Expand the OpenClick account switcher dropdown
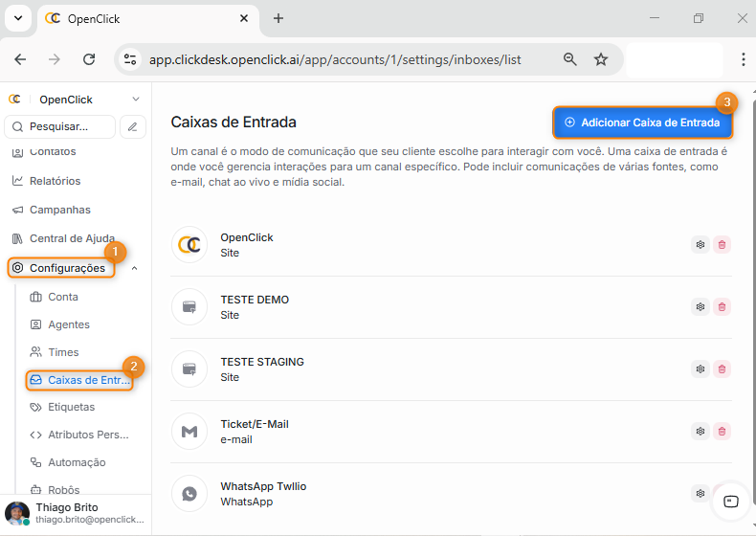Viewport: 756px width, 536px height. tap(135, 100)
